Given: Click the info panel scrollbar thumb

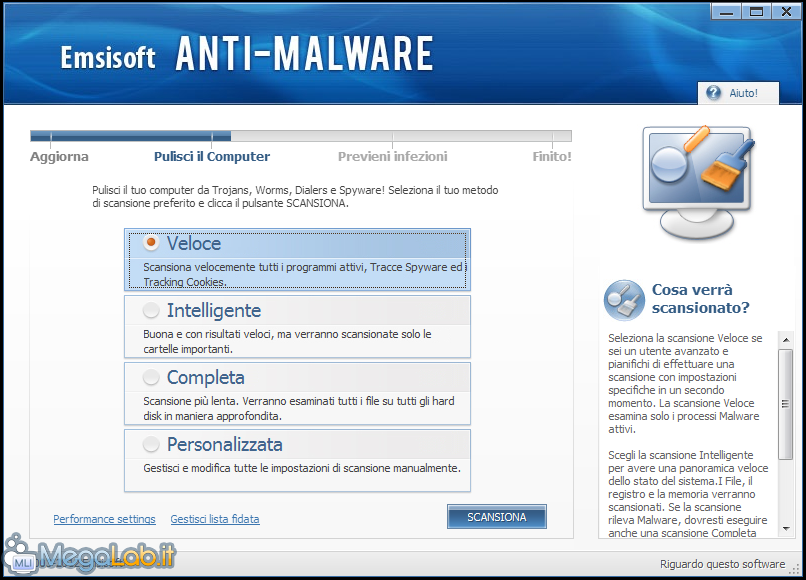Looking at the screenshot, I should (785, 404).
